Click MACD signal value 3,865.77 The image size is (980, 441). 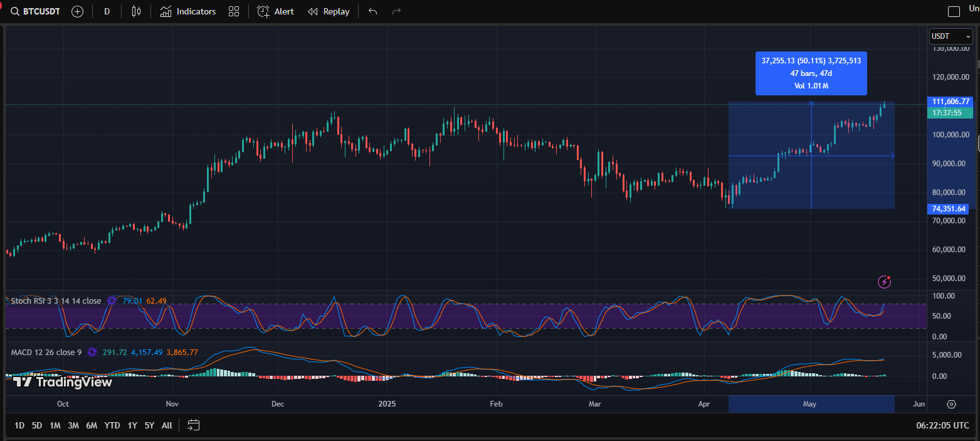click(x=182, y=353)
